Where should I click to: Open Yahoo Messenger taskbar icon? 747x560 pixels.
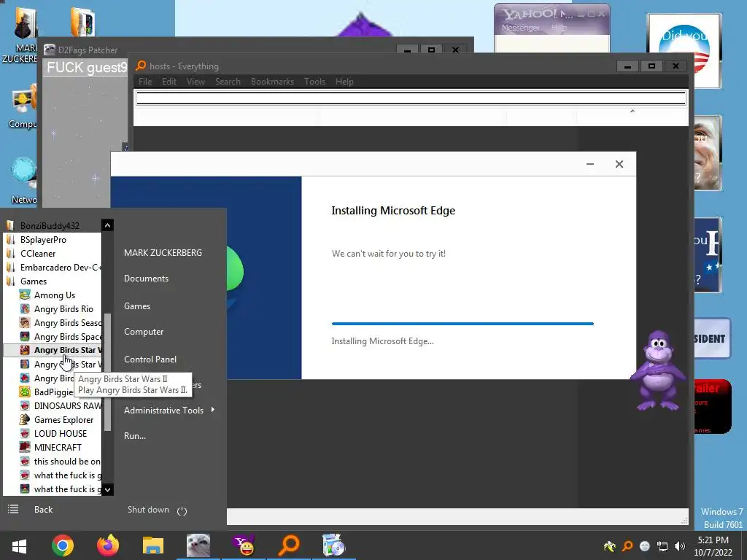pos(244,545)
